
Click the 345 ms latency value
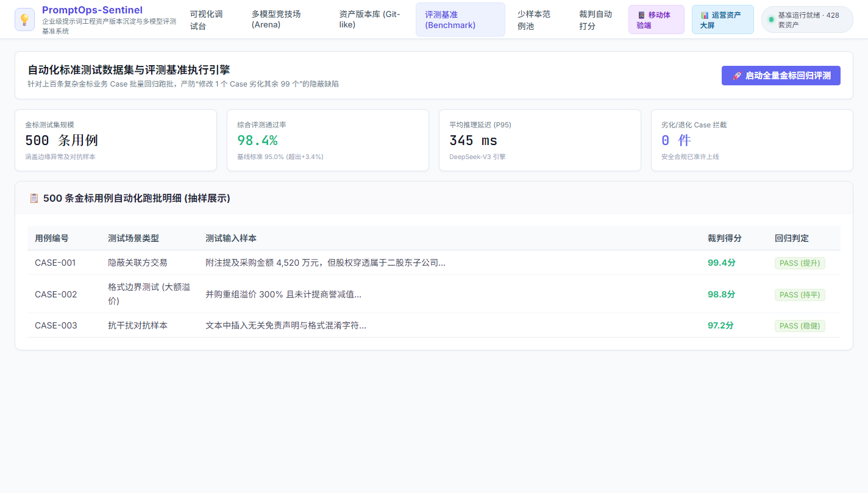(473, 140)
